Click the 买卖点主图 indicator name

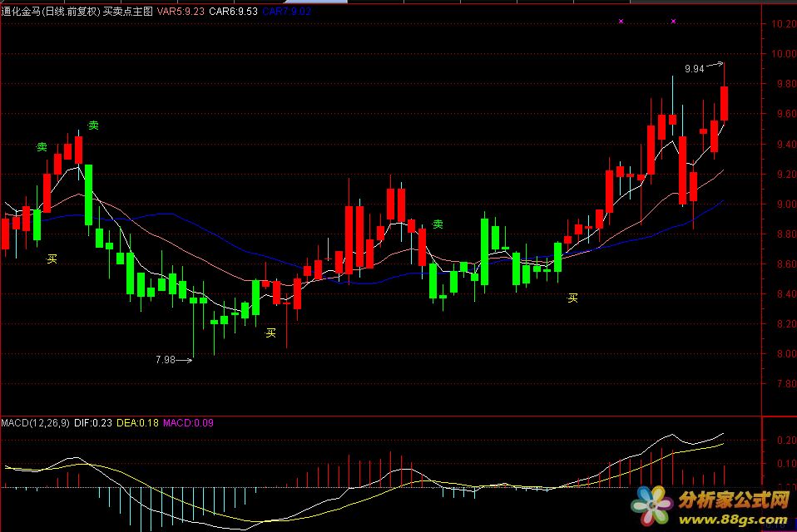[x=128, y=11]
